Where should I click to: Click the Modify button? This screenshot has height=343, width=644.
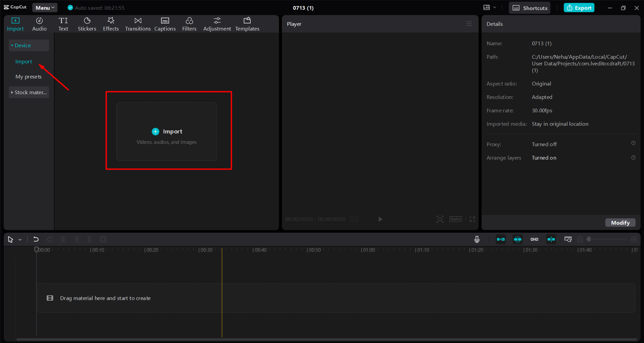pos(620,223)
